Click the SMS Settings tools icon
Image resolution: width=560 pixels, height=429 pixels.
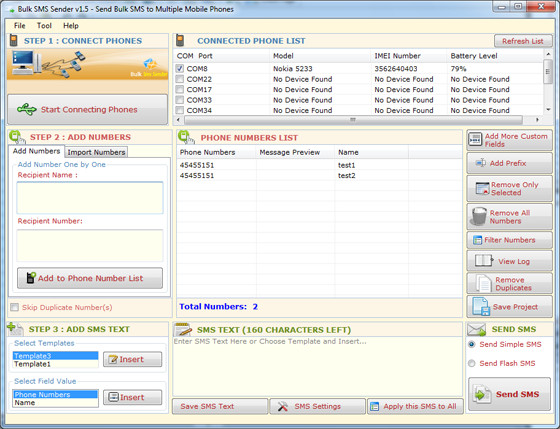pos(283,406)
